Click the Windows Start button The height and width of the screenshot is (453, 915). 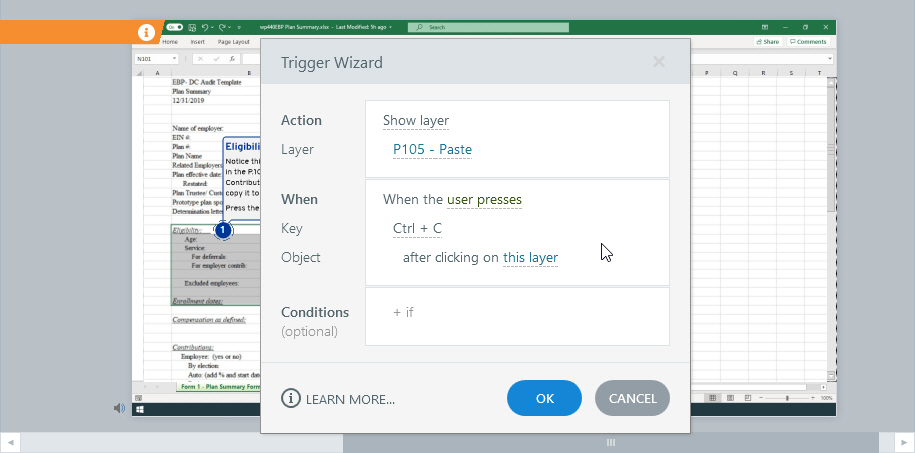pyautogui.click(x=139, y=410)
